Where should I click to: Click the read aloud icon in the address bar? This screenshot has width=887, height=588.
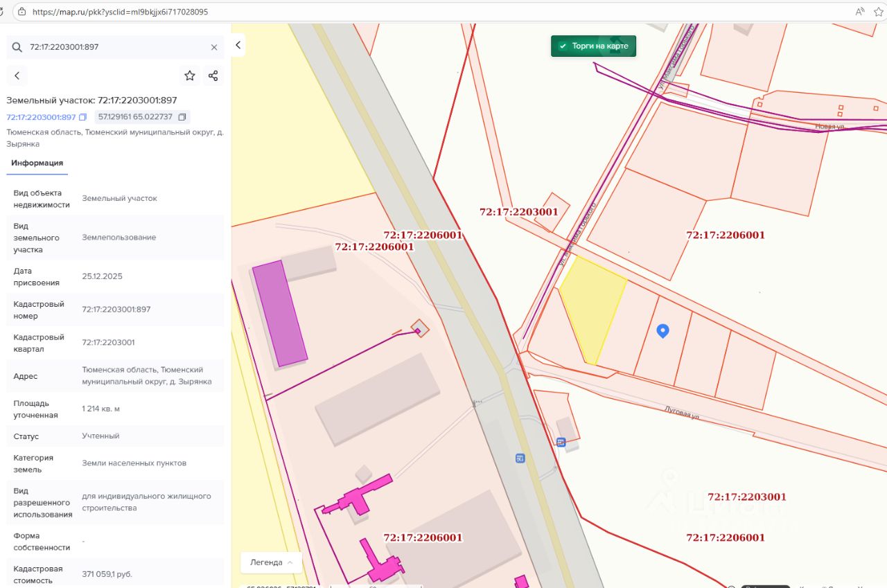860,12
